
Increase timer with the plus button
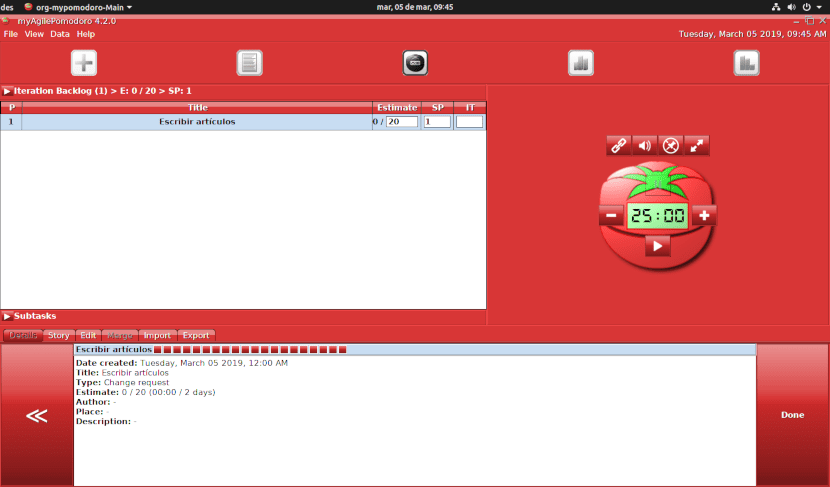pyautogui.click(x=704, y=215)
